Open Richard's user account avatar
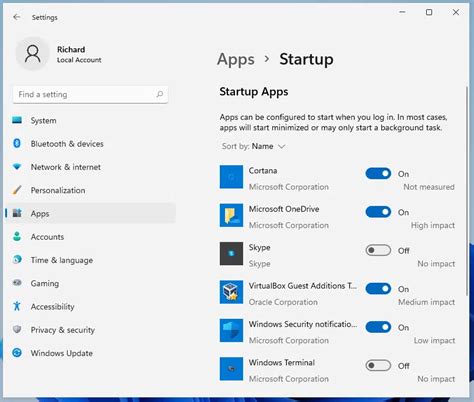This screenshot has height=402, width=474. [33, 54]
